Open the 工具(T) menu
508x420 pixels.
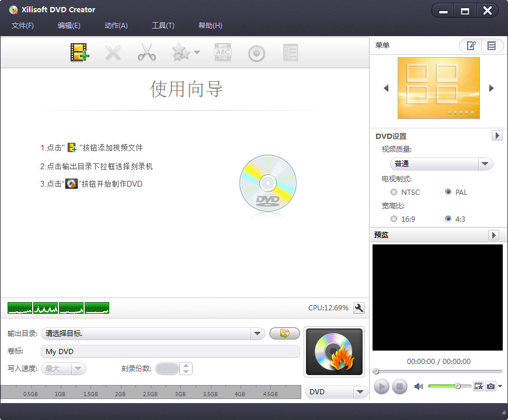[163, 26]
